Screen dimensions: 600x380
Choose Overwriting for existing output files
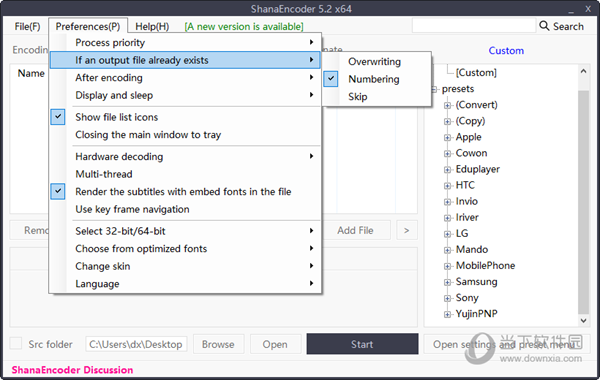pos(377,62)
